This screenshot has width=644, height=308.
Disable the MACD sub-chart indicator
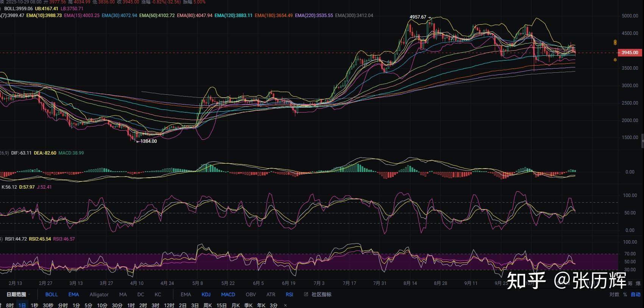coord(228,294)
